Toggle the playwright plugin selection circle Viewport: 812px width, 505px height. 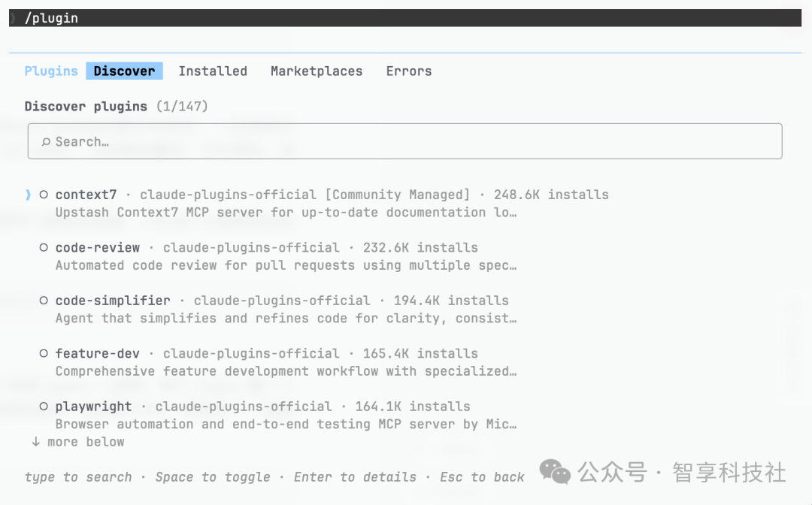[44, 407]
